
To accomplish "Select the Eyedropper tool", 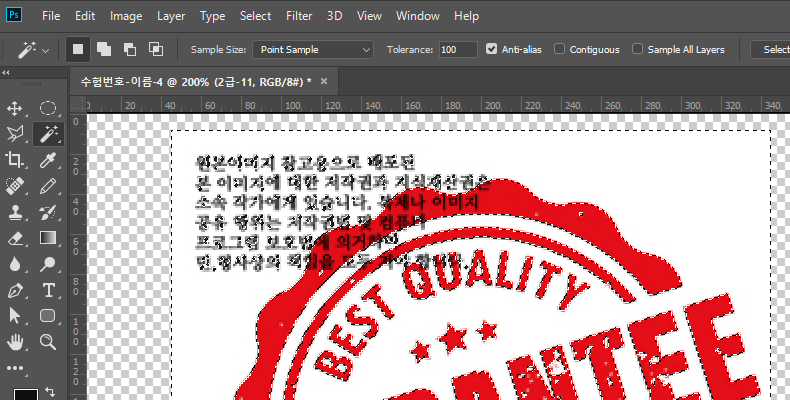I will click(x=48, y=160).
